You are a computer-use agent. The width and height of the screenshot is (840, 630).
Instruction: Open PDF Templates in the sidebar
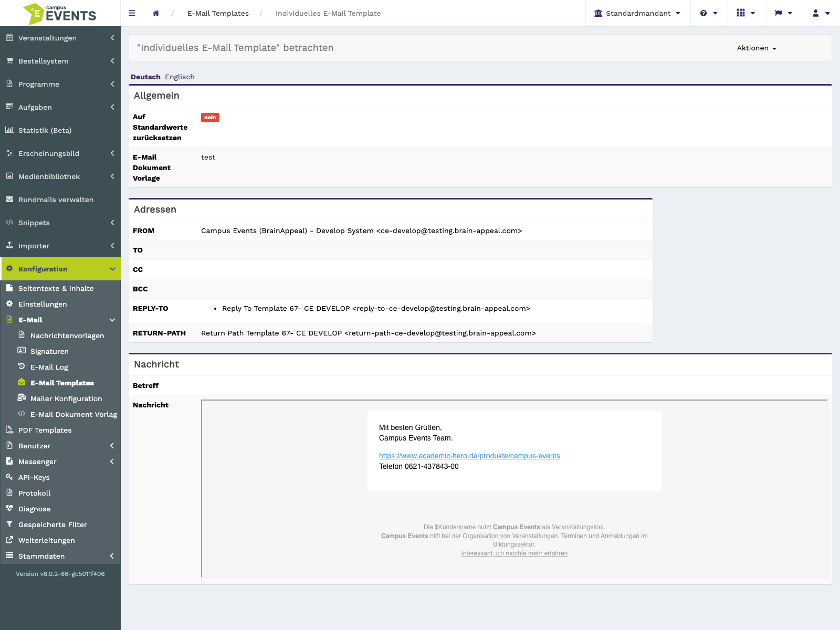tap(45, 430)
